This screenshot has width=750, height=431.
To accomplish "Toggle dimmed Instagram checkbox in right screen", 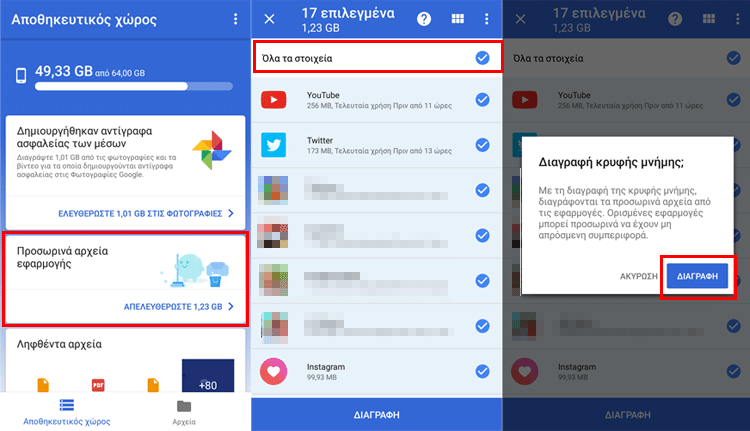I will pyautogui.click(x=734, y=371).
